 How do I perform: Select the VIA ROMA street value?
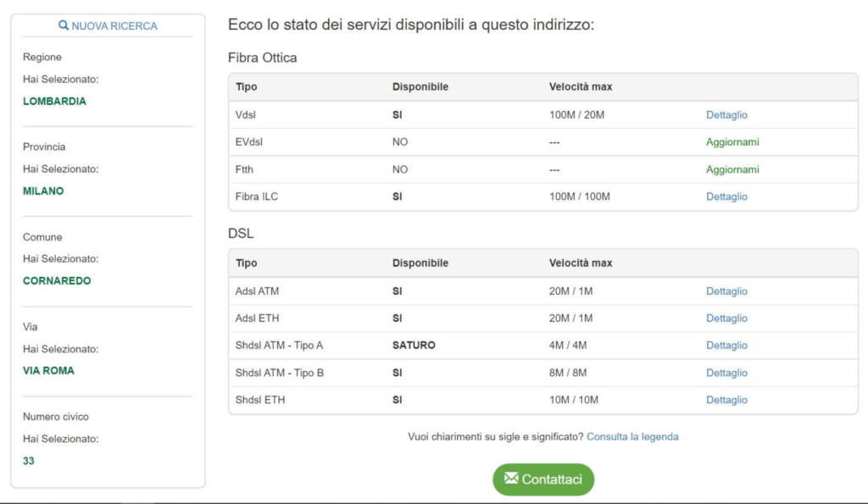pyautogui.click(x=48, y=370)
